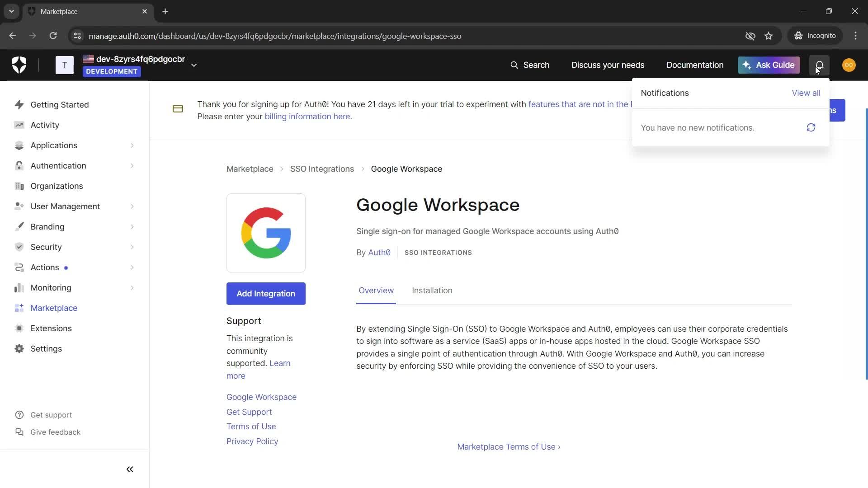The image size is (868, 488).
Task: Click the billing credit card icon
Action: pos(178,109)
